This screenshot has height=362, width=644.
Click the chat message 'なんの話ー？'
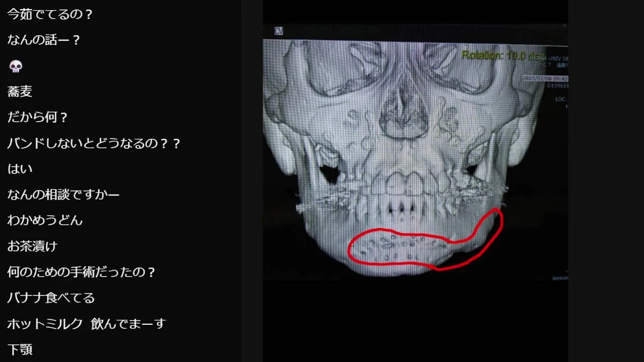[x=44, y=40]
